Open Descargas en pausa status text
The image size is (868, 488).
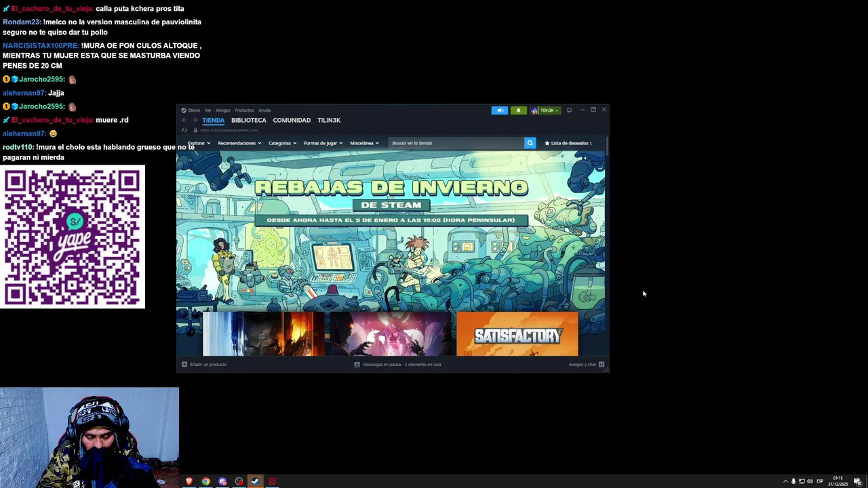pos(401,365)
